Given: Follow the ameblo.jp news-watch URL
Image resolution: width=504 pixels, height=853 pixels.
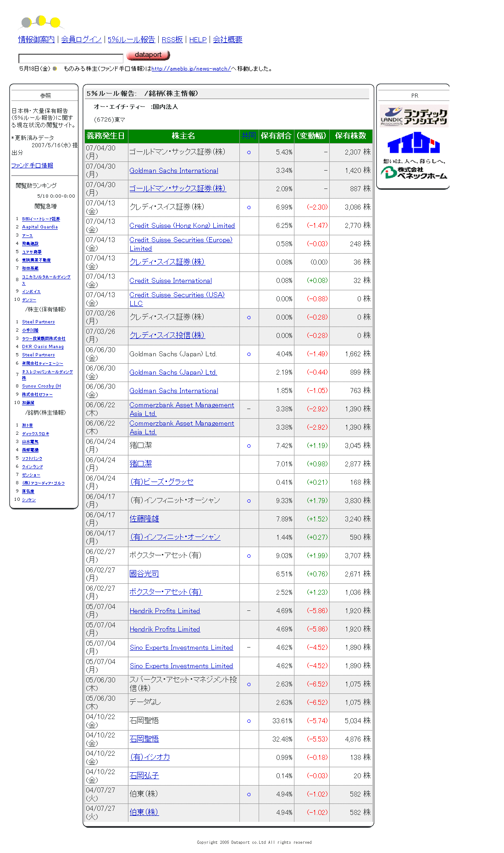Looking at the screenshot, I should coord(191,69).
